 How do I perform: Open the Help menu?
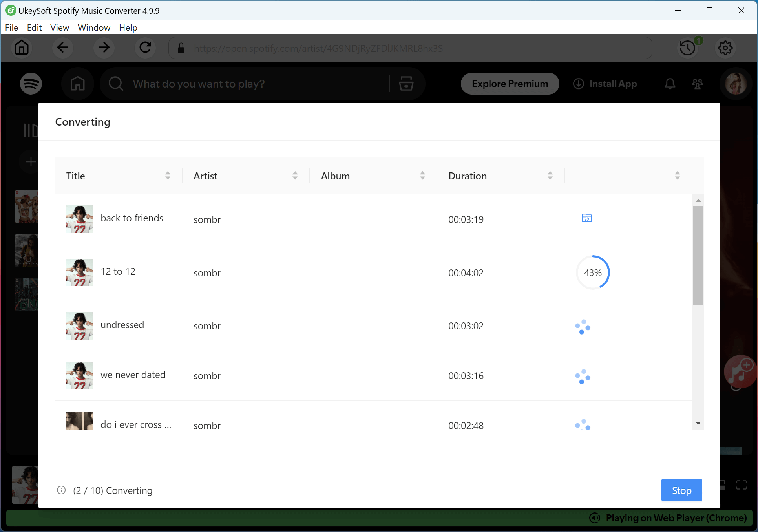[x=128, y=27]
